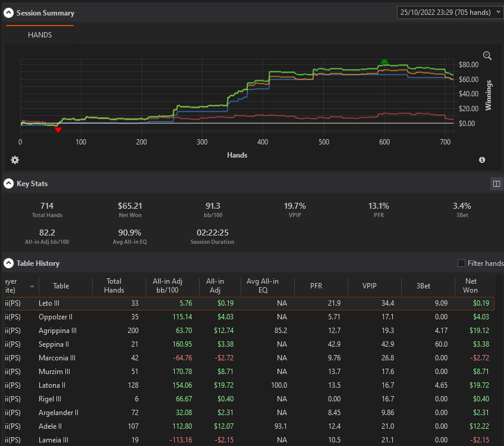This screenshot has width=504, height=446.
Task: Collapse the Table History section
Action: pyautogui.click(x=9, y=263)
